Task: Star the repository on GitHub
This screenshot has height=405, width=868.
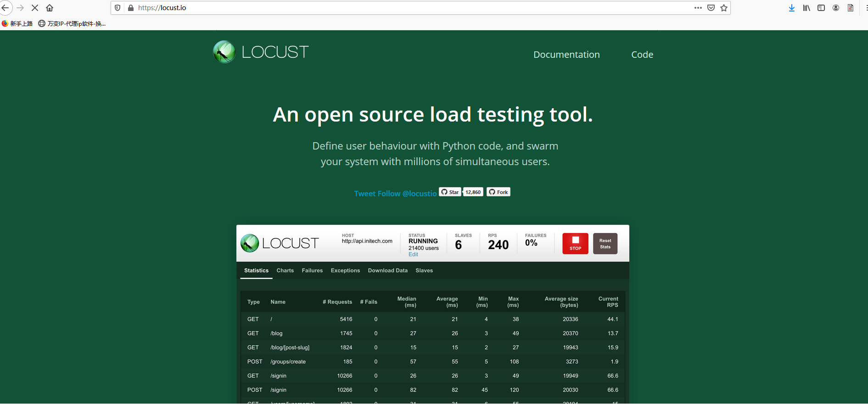Action: coord(450,192)
